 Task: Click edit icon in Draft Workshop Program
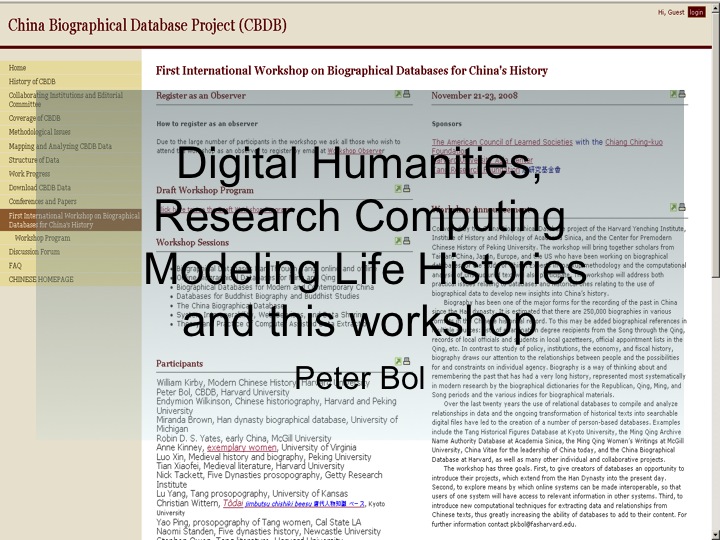(x=398, y=189)
